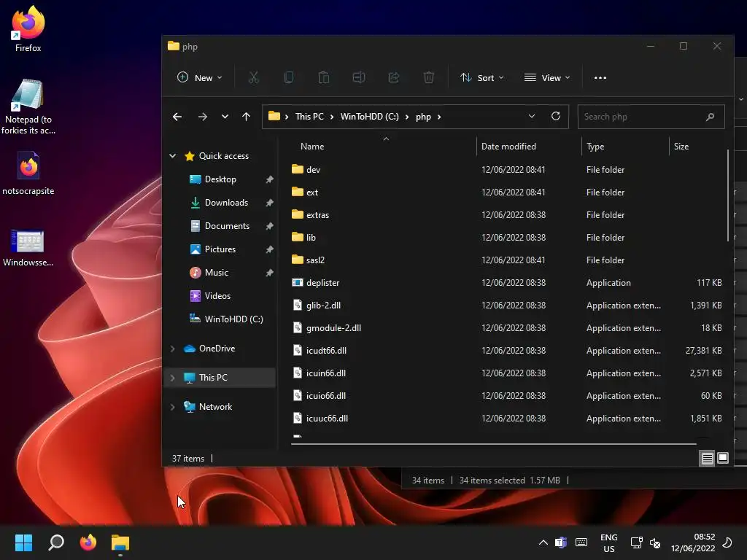
Task: Select the Notepad desktop shortcut
Action: [x=28, y=107]
